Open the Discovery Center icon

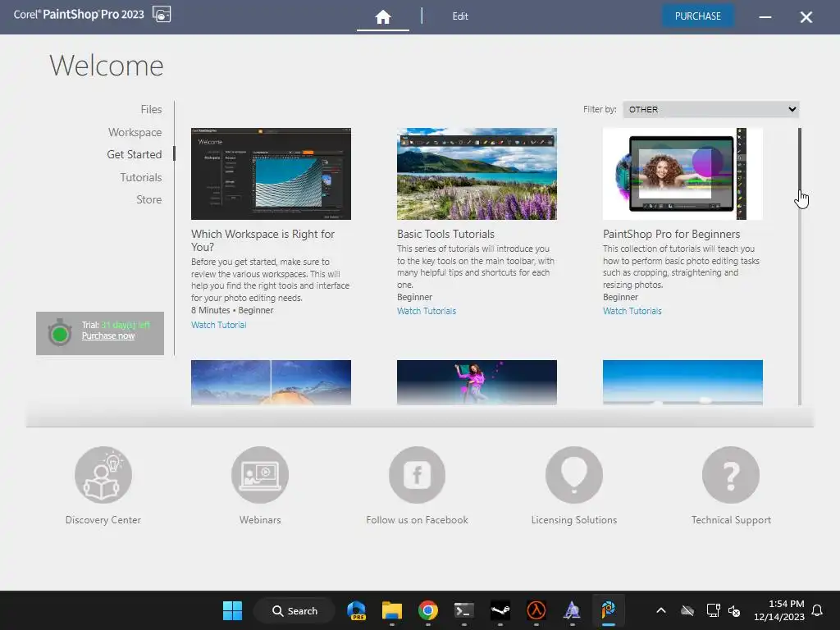[x=103, y=475]
